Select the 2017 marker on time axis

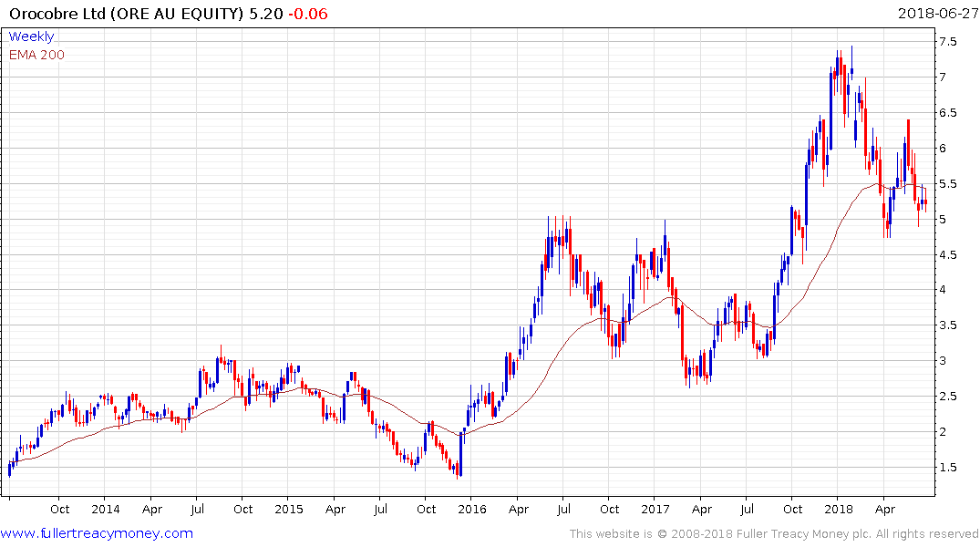click(655, 510)
